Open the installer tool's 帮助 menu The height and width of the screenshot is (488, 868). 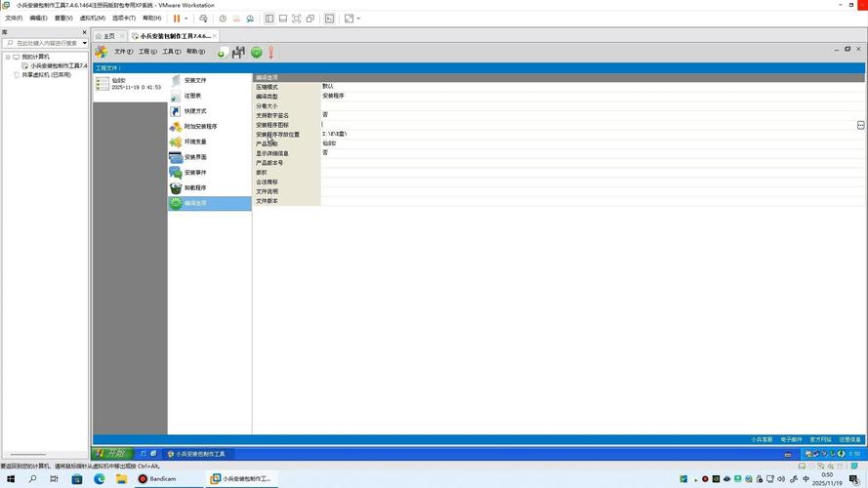pyautogui.click(x=195, y=52)
